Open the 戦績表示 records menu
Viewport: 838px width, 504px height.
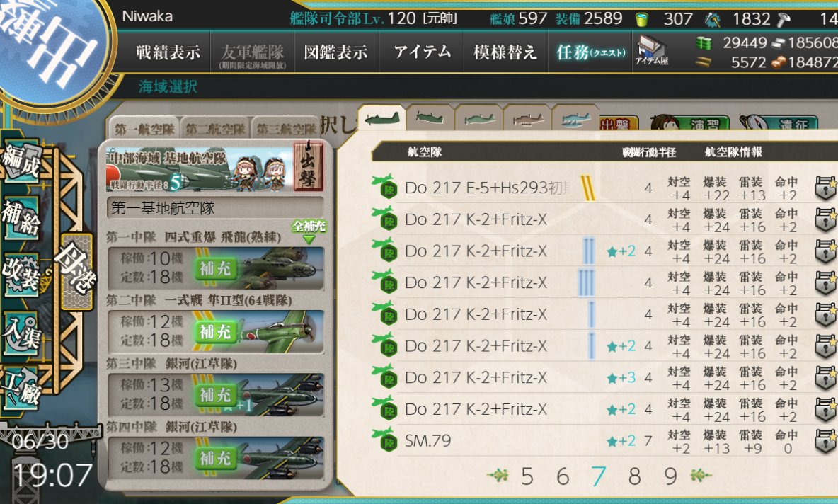click(x=168, y=52)
